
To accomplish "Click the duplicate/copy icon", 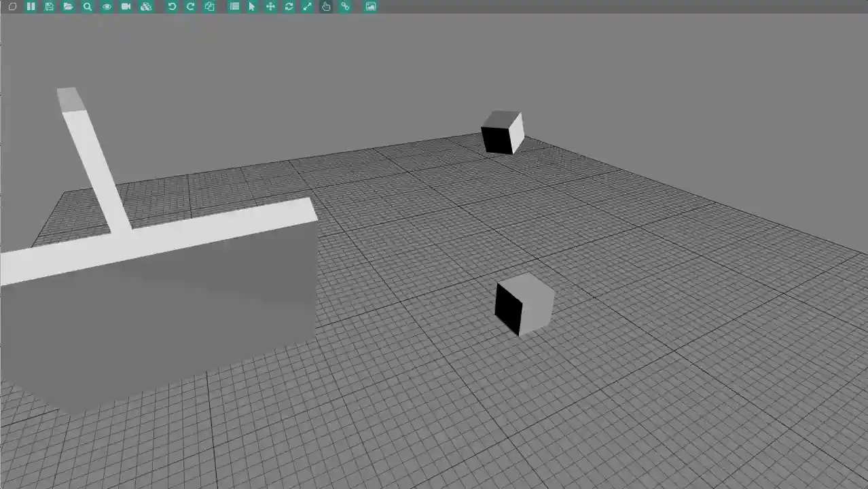I will click(x=209, y=6).
